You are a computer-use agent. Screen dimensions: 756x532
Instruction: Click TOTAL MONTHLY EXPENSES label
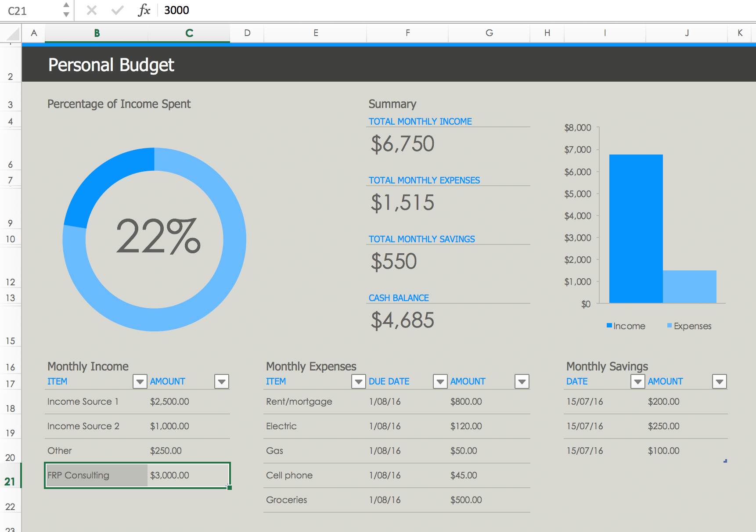click(424, 180)
